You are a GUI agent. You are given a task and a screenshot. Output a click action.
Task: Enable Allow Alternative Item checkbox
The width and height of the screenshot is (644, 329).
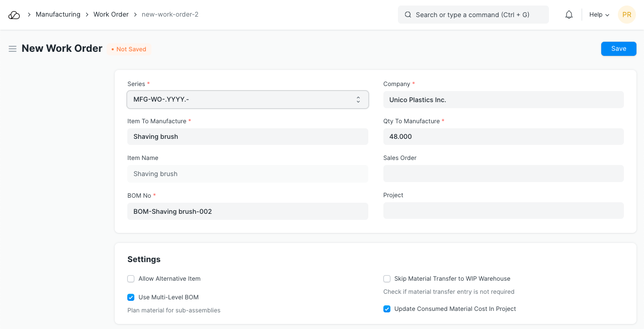pyautogui.click(x=131, y=279)
